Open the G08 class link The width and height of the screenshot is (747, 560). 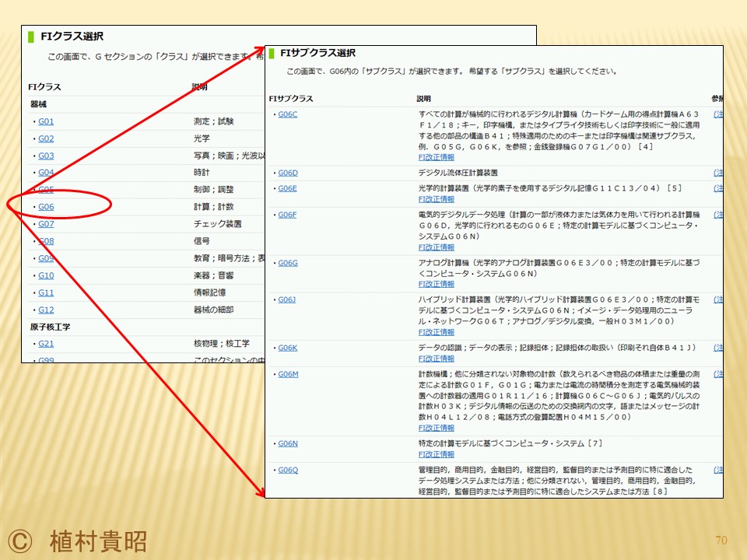click(x=46, y=241)
